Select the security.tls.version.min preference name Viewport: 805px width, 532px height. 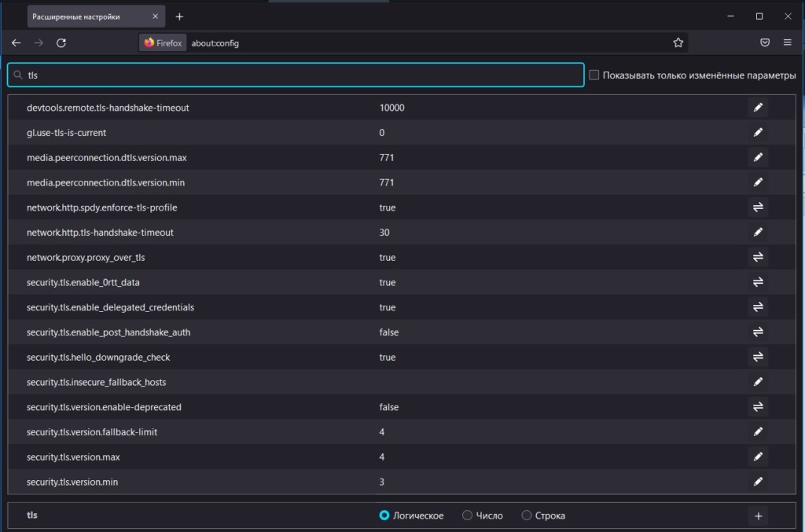(72, 482)
